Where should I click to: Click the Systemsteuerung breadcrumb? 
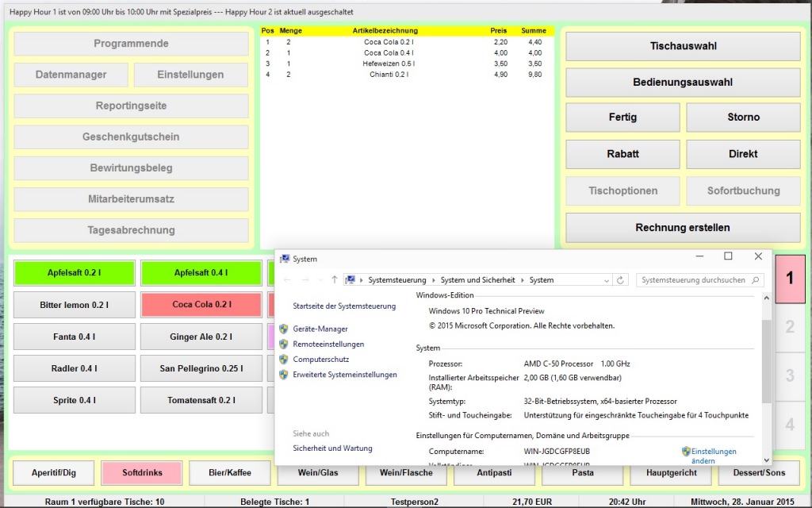(x=397, y=280)
